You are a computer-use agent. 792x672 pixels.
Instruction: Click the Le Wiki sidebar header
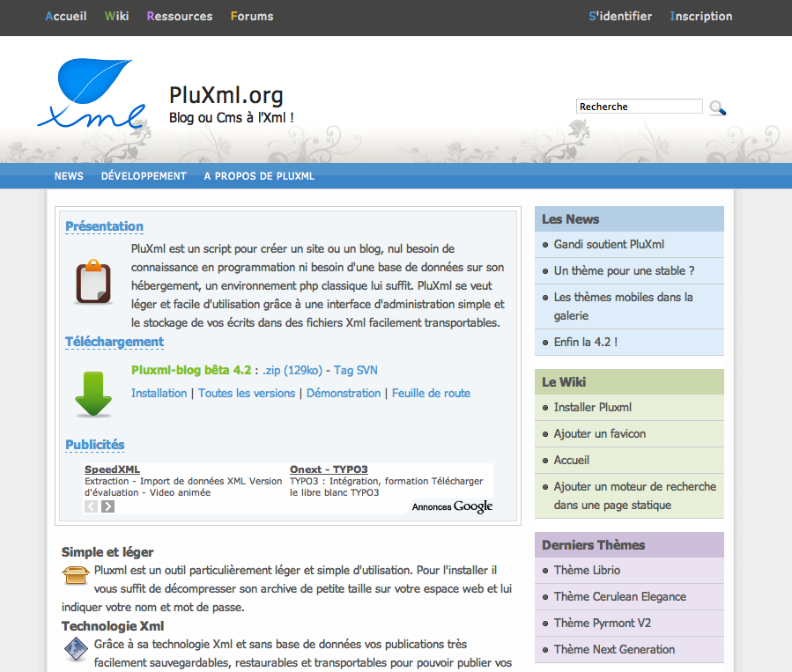pyautogui.click(x=629, y=381)
